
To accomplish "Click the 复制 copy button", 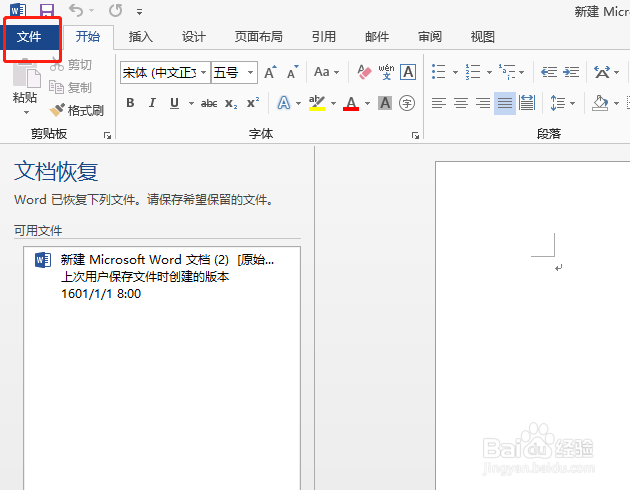I will pyautogui.click(x=70, y=87).
